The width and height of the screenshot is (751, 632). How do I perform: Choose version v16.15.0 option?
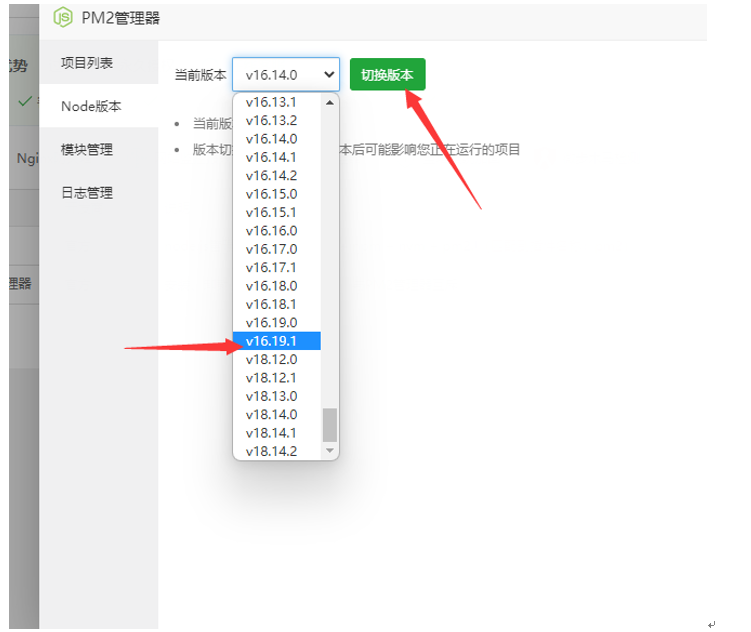(277, 194)
